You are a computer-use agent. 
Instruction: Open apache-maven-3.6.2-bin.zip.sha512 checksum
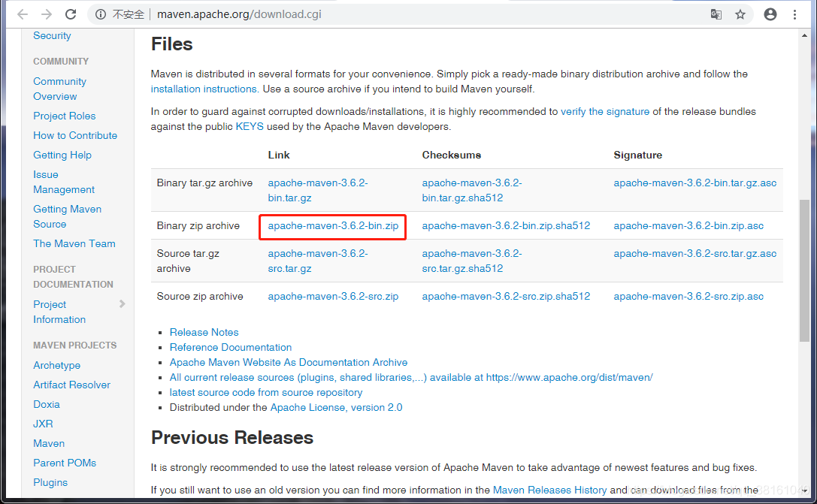(506, 226)
